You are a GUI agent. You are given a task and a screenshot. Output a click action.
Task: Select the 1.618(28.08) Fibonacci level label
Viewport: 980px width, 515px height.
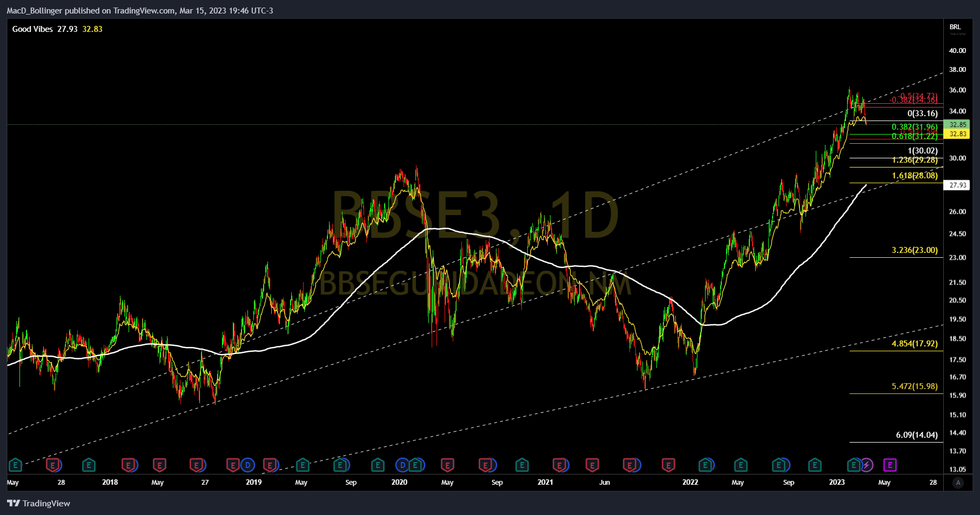click(x=915, y=176)
